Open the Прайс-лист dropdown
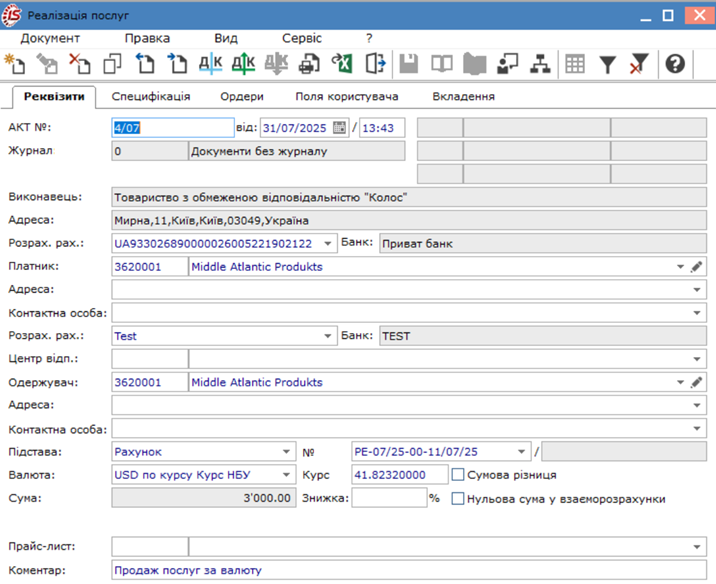 point(697,547)
